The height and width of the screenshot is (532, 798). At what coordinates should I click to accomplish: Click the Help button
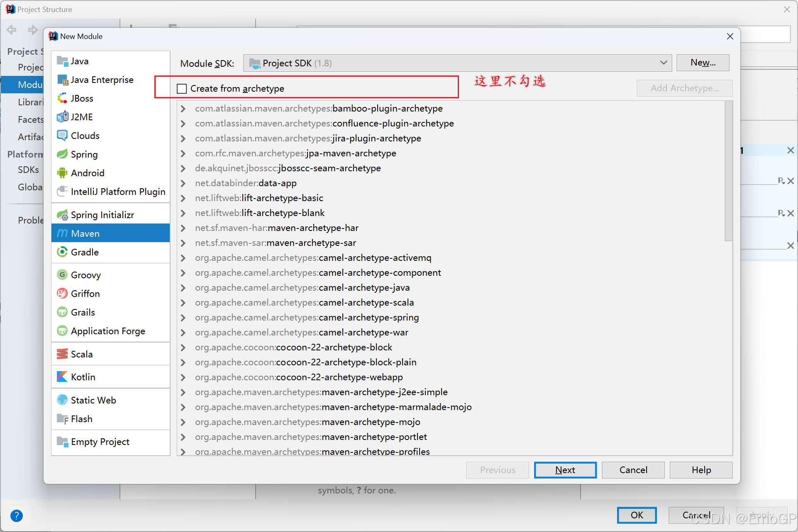[701, 470]
